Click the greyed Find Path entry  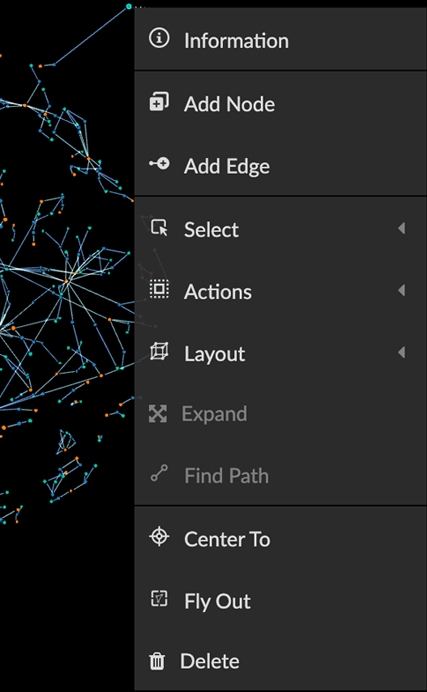(x=281, y=475)
